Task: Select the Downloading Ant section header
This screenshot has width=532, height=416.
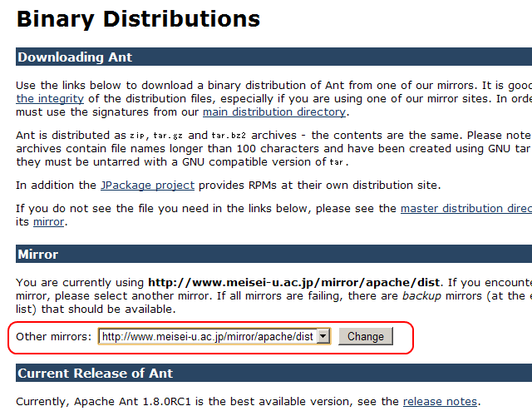Action: tap(75, 57)
